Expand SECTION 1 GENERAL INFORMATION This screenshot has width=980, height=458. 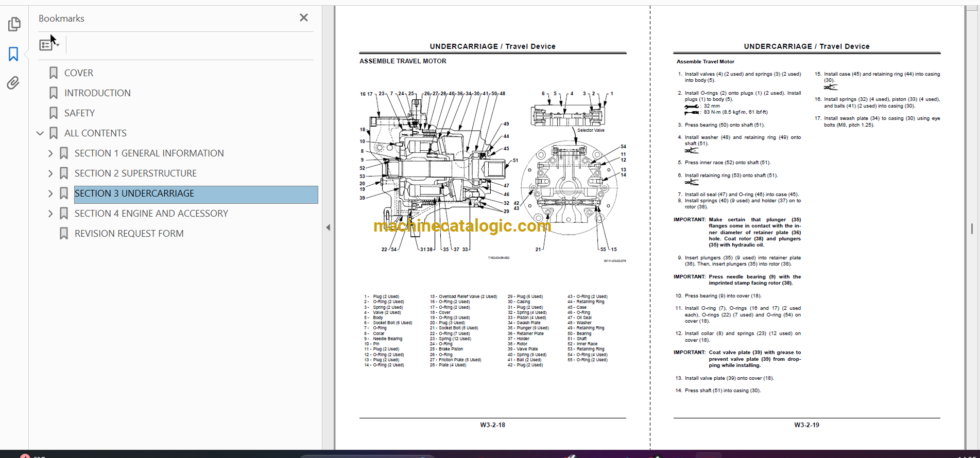point(50,153)
